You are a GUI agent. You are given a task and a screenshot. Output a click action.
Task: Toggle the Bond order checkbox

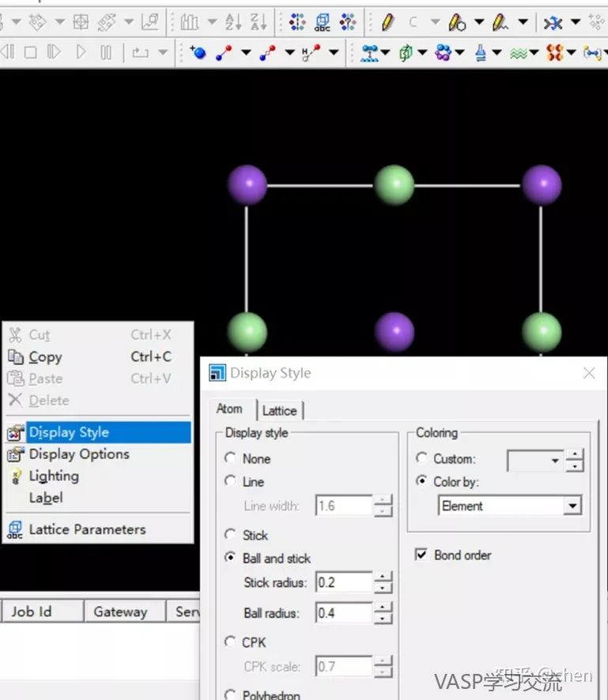(x=421, y=555)
